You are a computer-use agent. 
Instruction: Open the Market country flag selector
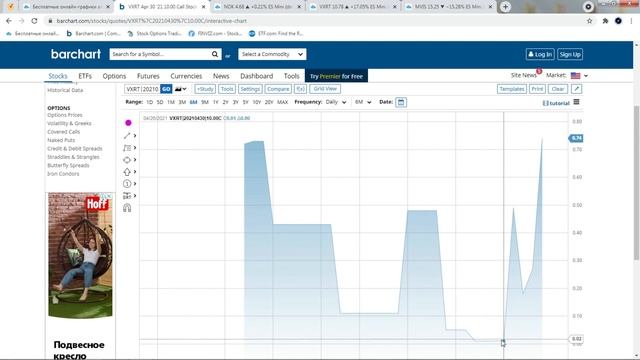(579, 76)
